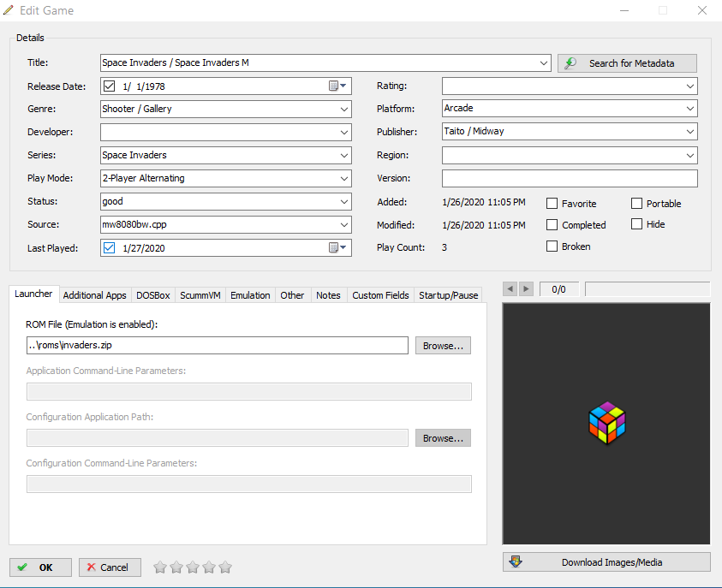Set rating to four stars
The height and width of the screenshot is (588, 722).
(x=209, y=567)
